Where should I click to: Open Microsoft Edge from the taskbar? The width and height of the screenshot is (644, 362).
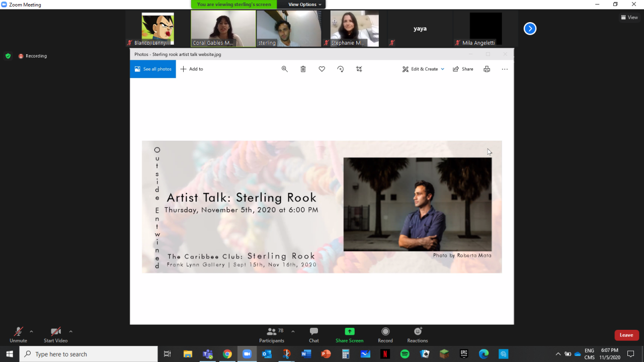click(x=484, y=354)
